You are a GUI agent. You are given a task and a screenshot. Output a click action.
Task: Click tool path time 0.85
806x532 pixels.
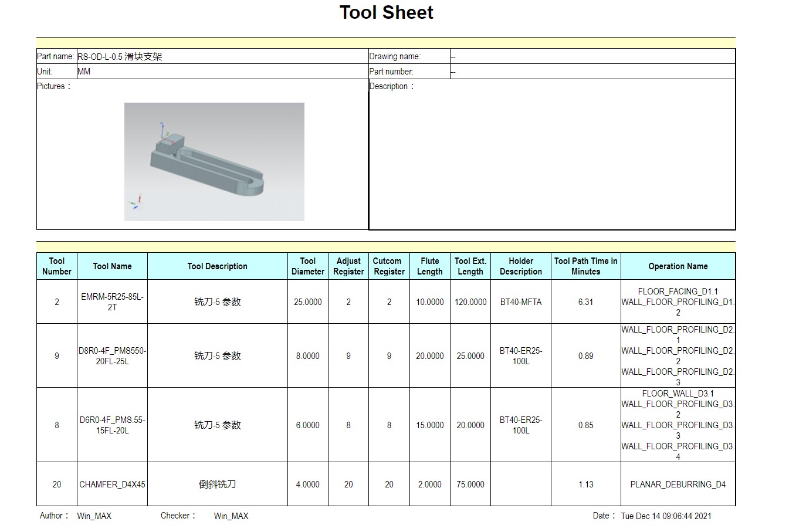pos(586,425)
